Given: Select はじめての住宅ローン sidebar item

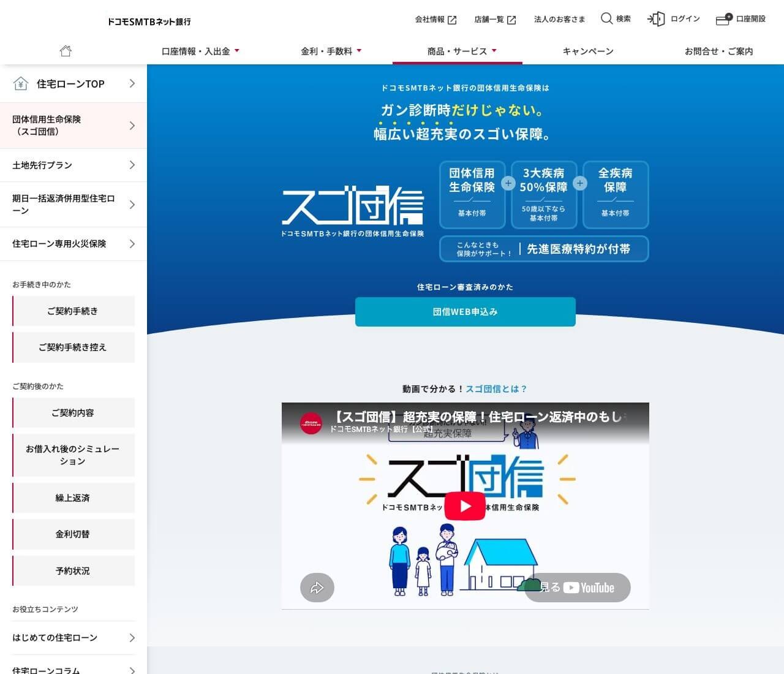Looking at the screenshot, I should coord(73,638).
